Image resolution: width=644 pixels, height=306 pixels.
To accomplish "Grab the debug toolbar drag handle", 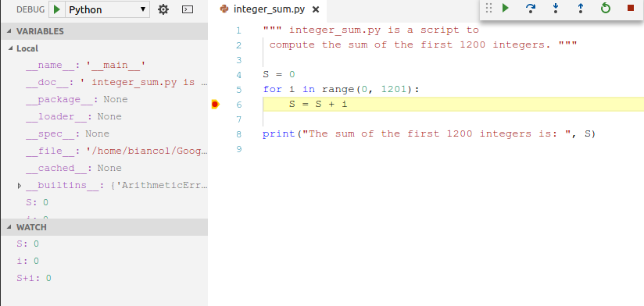I will click(x=488, y=8).
